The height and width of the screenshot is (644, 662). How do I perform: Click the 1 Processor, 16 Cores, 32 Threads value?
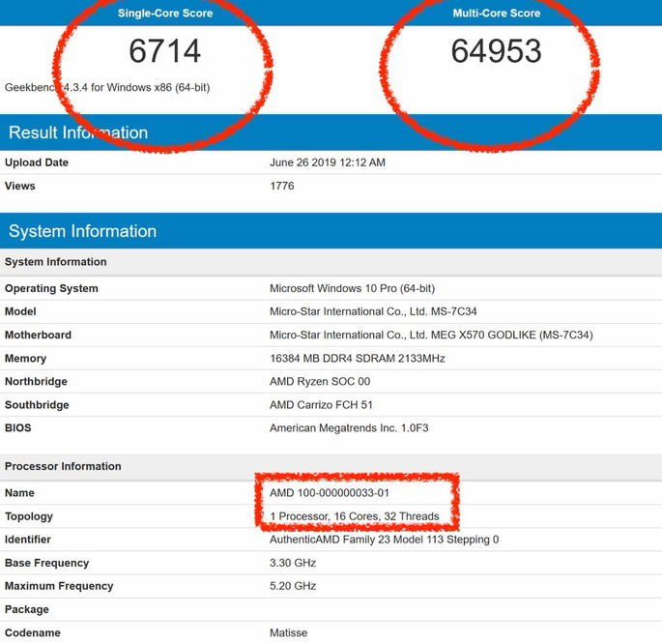pyautogui.click(x=355, y=516)
